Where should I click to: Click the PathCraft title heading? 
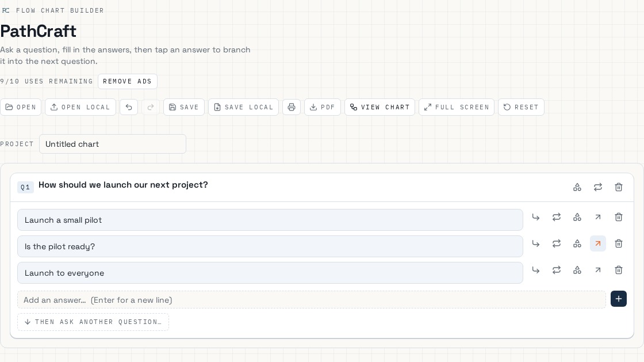(38, 31)
